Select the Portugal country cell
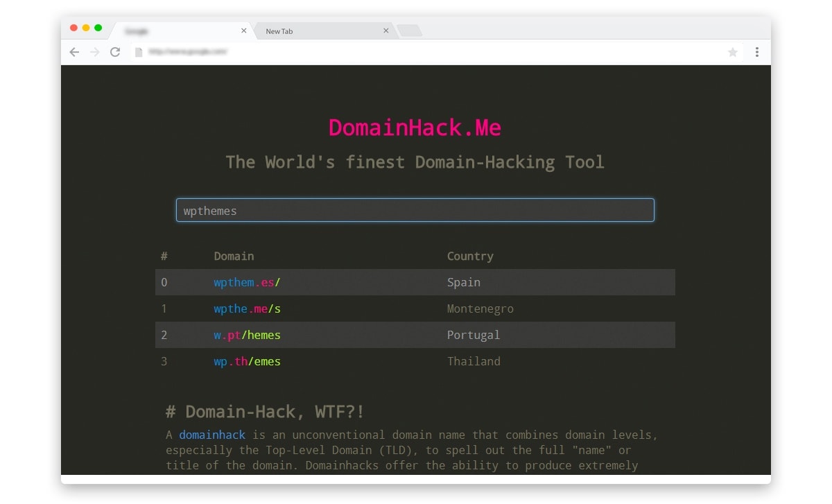This screenshot has width=832, height=504. 474,335
